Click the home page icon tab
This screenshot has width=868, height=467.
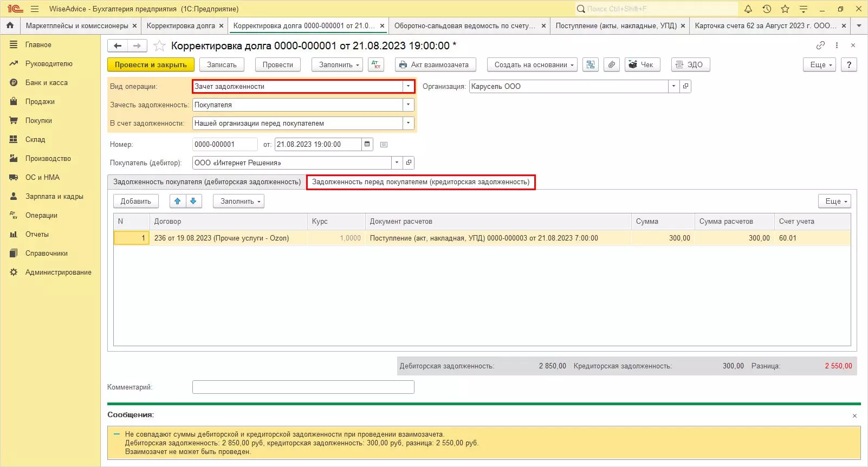(10, 25)
